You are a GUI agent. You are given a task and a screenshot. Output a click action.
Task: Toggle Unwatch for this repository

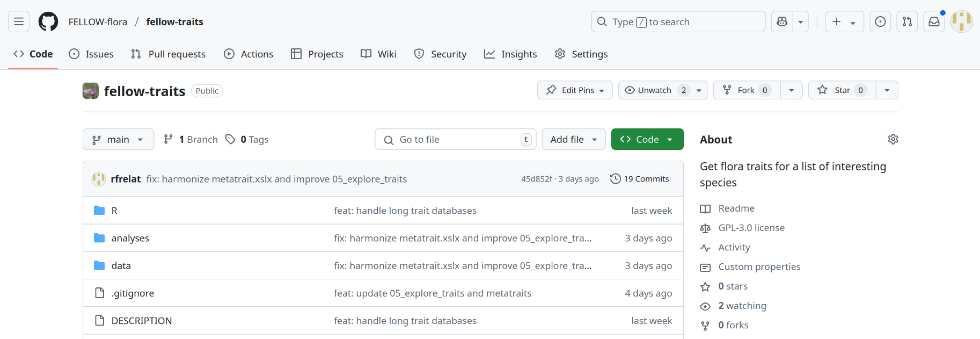click(x=654, y=90)
